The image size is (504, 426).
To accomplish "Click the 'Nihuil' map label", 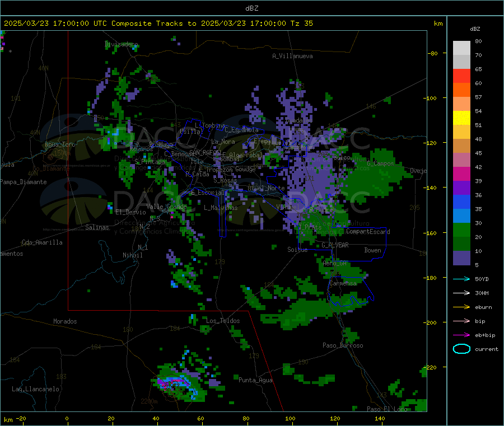I will point(132,255).
